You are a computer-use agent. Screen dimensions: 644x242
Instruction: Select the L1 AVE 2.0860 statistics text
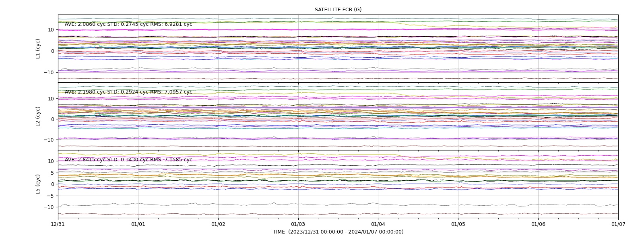coord(128,24)
